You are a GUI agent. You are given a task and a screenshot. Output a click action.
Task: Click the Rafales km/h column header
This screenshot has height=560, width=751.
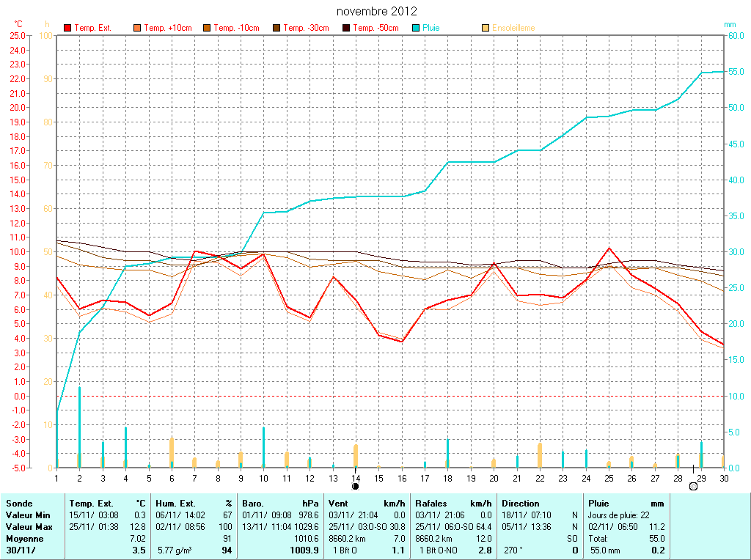coord(453,504)
